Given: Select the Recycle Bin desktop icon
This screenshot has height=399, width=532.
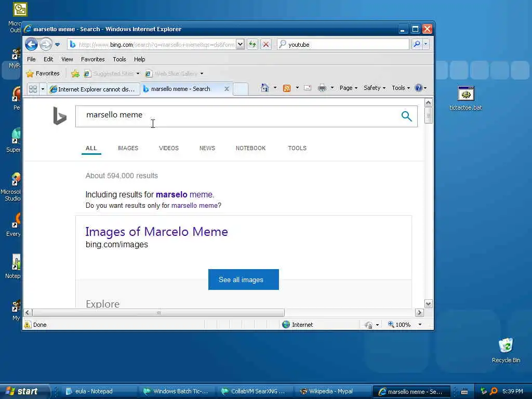Looking at the screenshot, I should pyautogui.click(x=506, y=351).
